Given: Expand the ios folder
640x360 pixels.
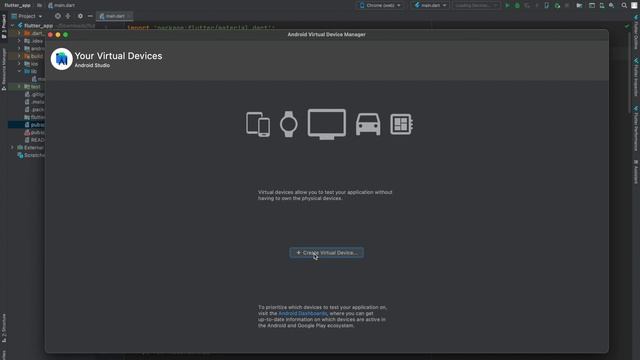Looking at the screenshot, I should [19, 64].
